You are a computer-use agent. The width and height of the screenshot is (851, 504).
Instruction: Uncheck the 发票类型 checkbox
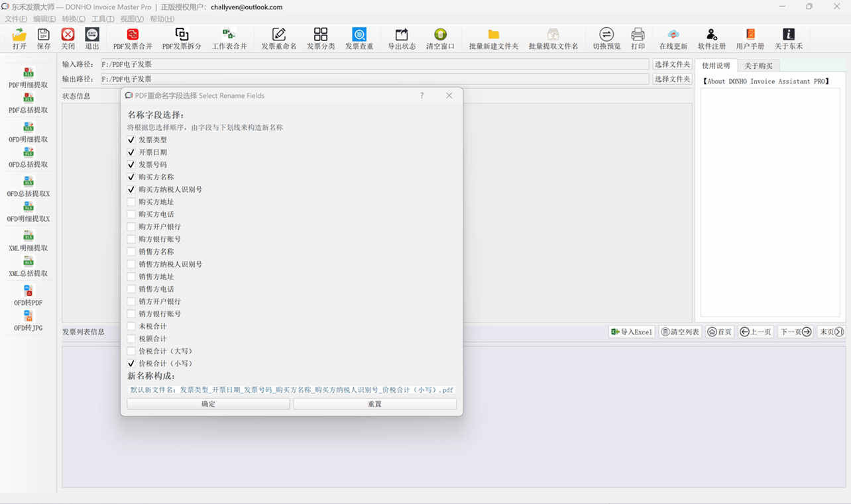[131, 140]
